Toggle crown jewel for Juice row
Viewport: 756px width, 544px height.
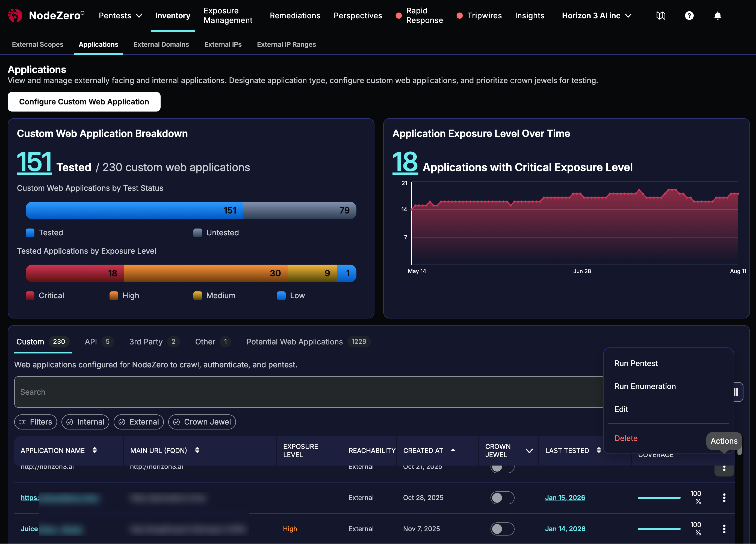pos(502,529)
